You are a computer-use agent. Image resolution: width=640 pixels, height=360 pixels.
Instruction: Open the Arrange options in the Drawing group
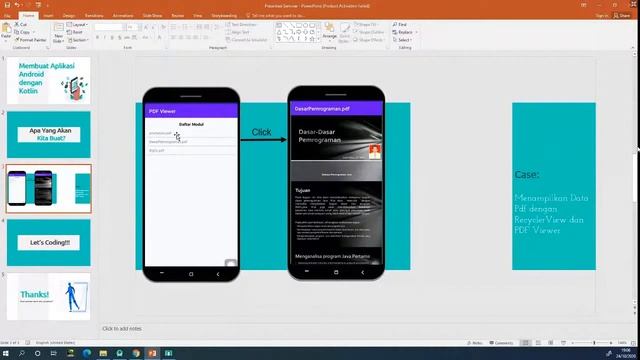tap(329, 32)
